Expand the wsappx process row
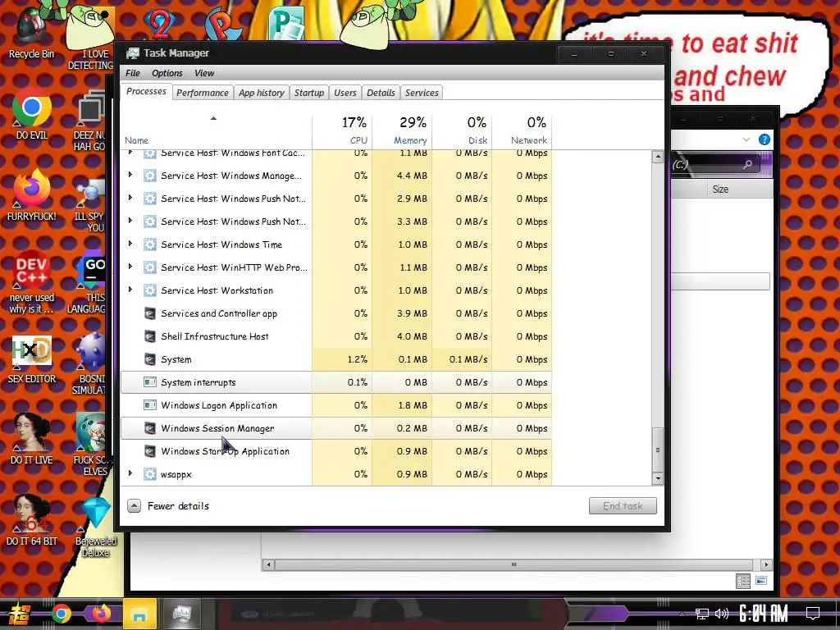Image resolution: width=840 pixels, height=630 pixels. 130,474
